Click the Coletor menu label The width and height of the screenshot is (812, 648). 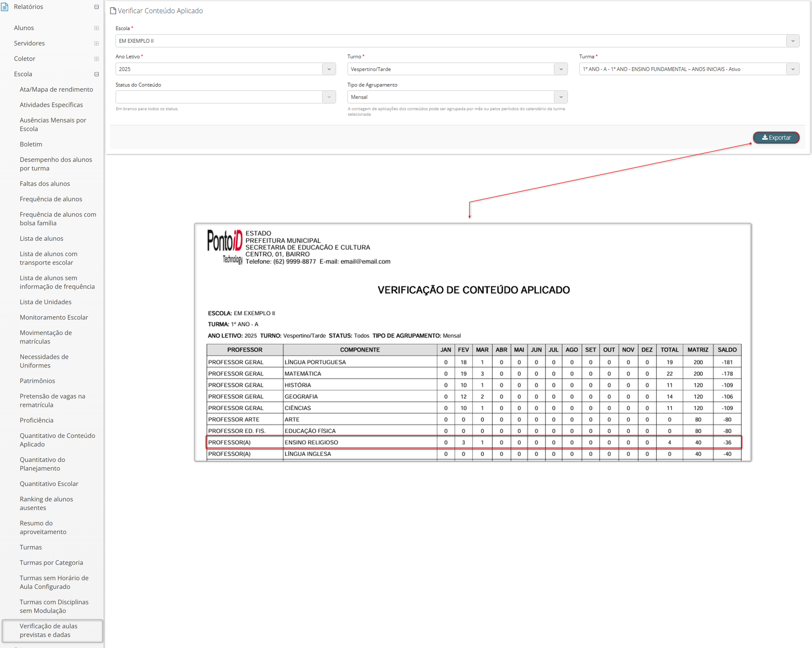point(25,59)
